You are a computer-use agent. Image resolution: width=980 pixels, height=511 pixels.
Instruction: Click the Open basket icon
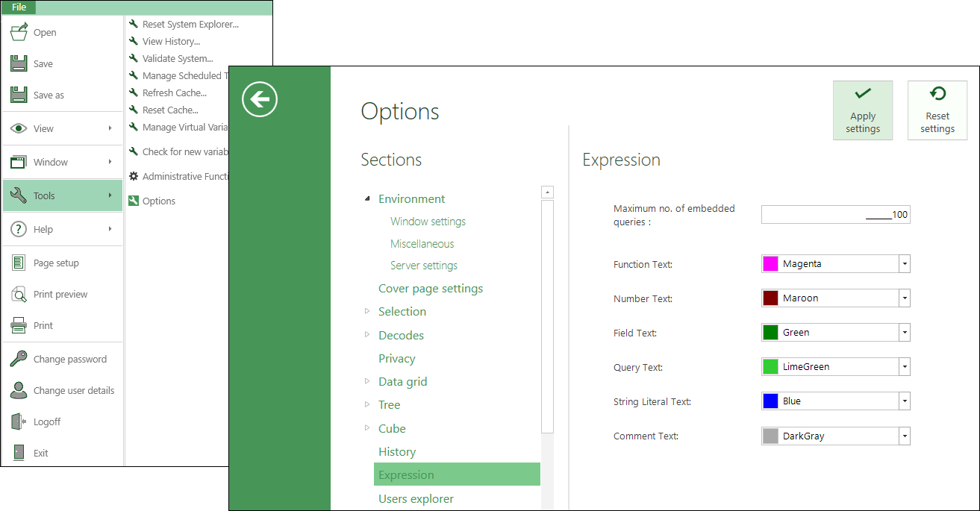point(19,33)
